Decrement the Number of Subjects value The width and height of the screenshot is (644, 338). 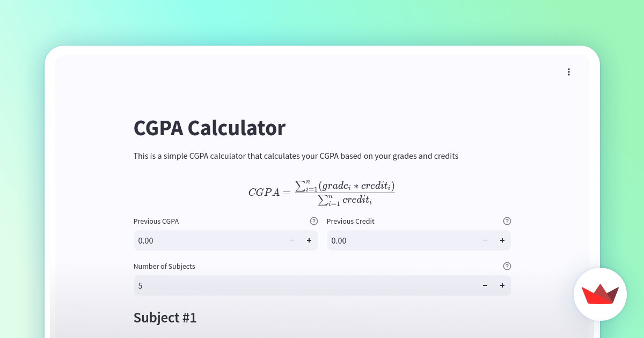click(485, 285)
